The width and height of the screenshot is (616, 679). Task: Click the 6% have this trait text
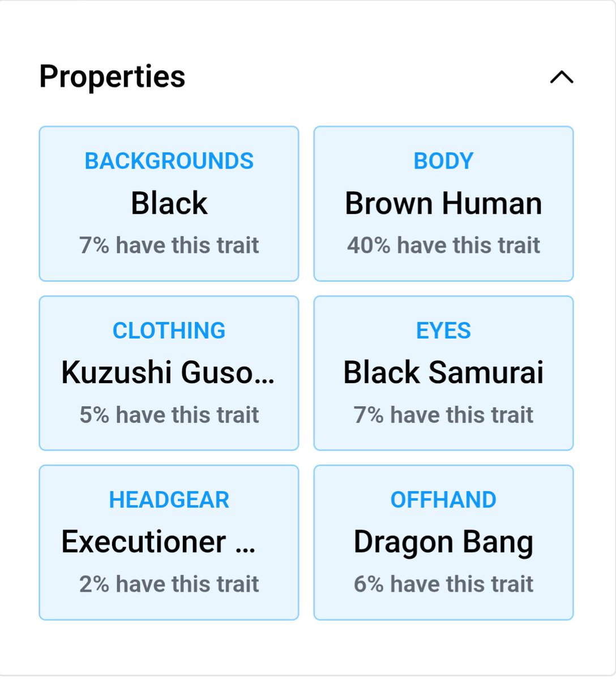443,585
